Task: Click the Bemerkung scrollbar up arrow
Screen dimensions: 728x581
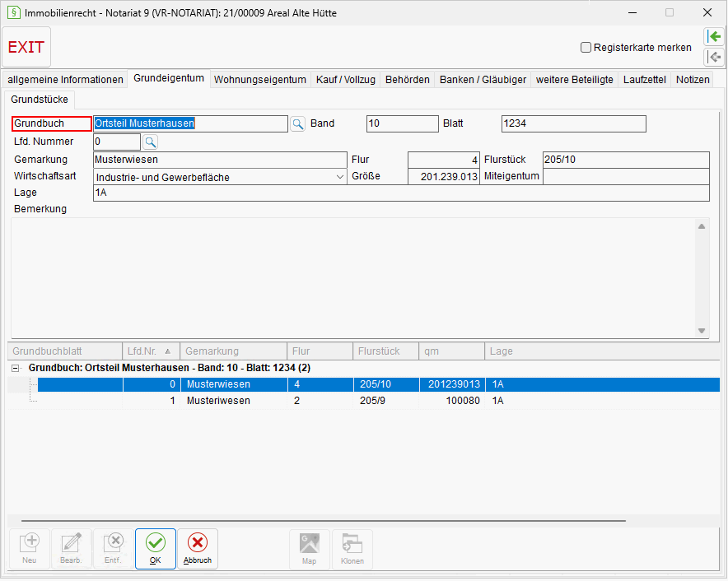Action: [x=702, y=226]
